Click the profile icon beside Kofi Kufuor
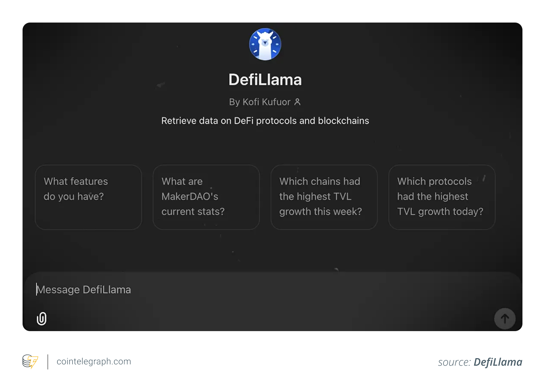Image resolution: width=545 pixels, height=392 pixels. click(297, 102)
